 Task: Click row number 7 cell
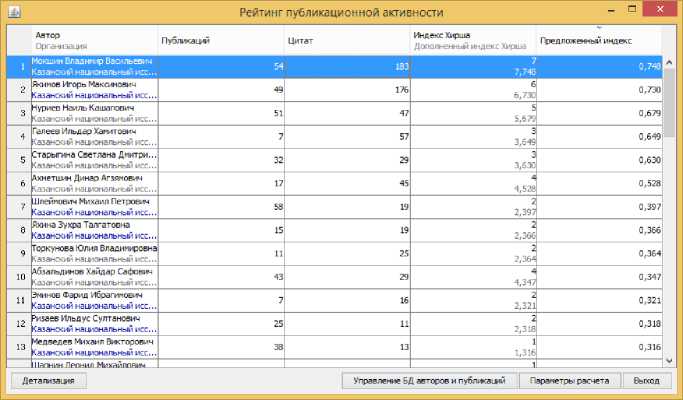coord(19,207)
